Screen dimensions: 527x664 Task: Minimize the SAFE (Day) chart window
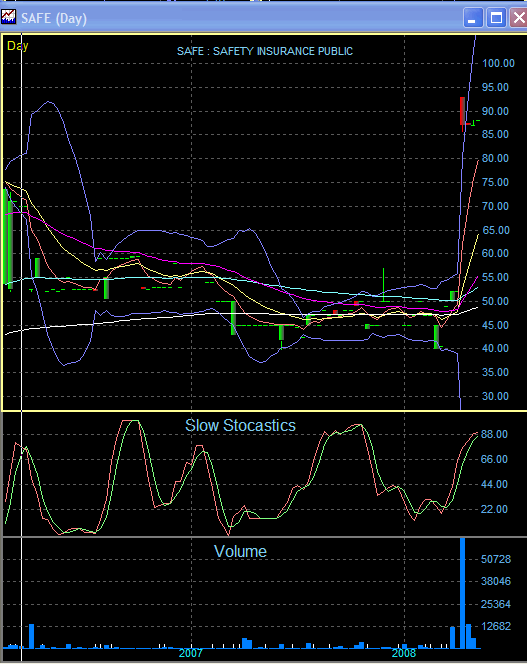pos(473,18)
